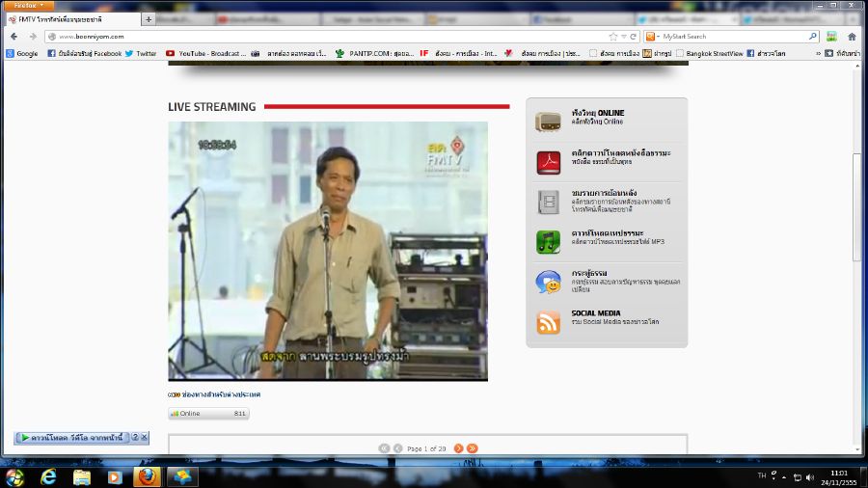The width and height of the screenshot is (868, 488).
Task: Open the bookmark with red IF icon
Action: coord(458,54)
